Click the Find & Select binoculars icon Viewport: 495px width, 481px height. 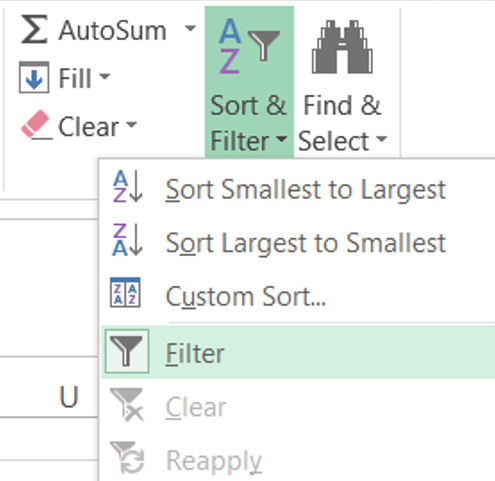coord(342,47)
